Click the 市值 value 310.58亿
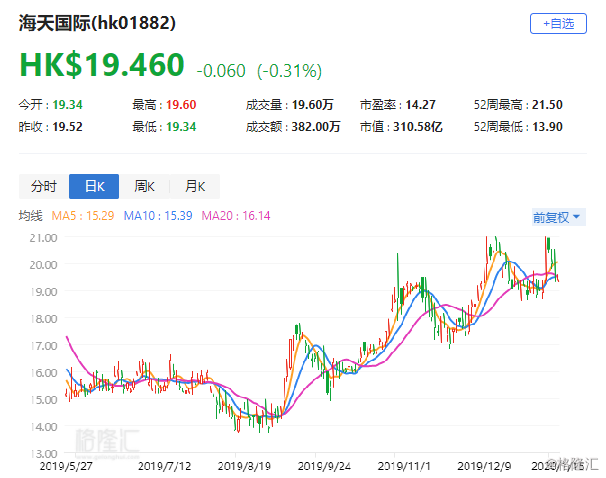 pos(418,127)
